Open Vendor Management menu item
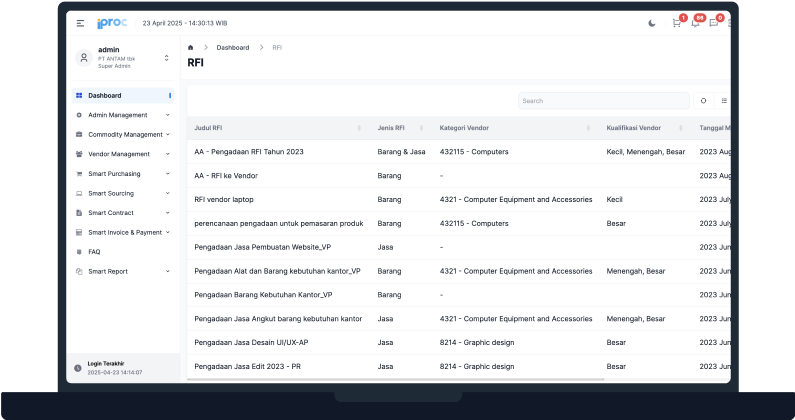This screenshot has width=795, height=420. tap(123, 154)
